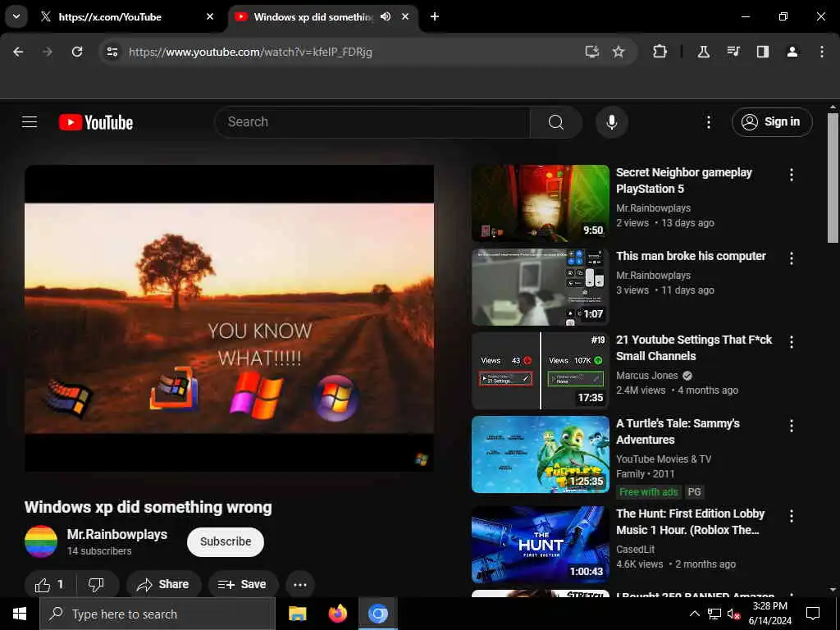Screen dimensions: 840x630
Task: Click the address bar URL
Action: point(250,52)
